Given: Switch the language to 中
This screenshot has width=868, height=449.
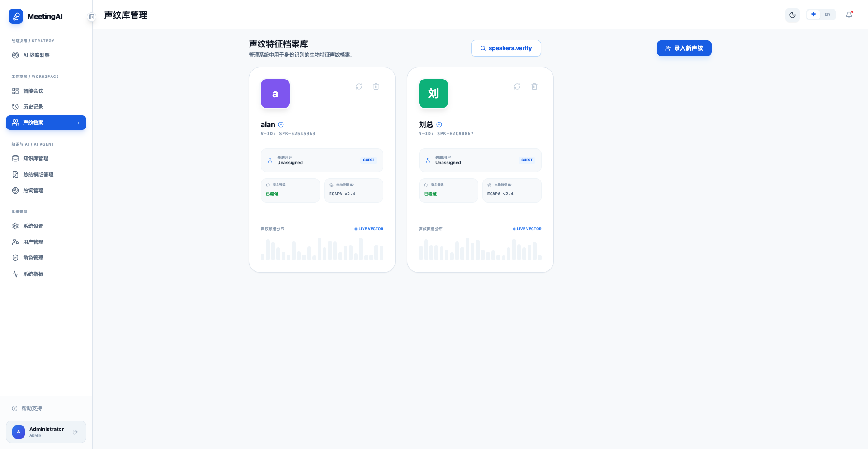Looking at the screenshot, I should [813, 14].
